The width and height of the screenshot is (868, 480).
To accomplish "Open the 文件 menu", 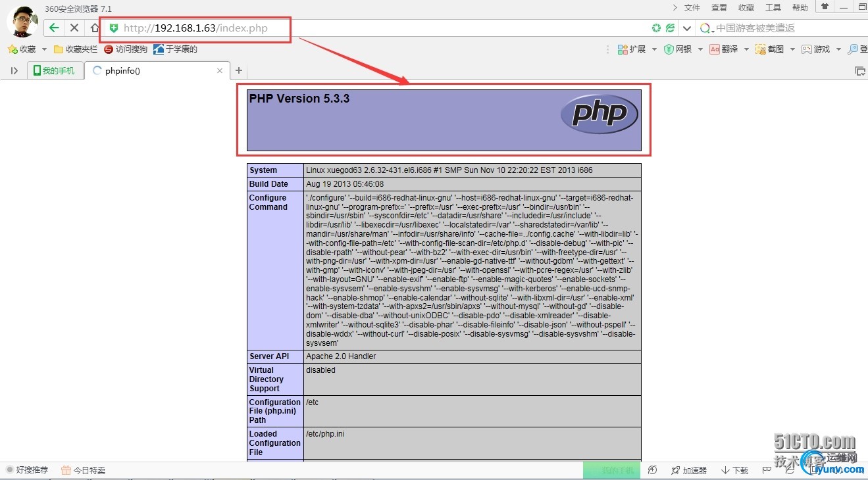I will [692, 8].
